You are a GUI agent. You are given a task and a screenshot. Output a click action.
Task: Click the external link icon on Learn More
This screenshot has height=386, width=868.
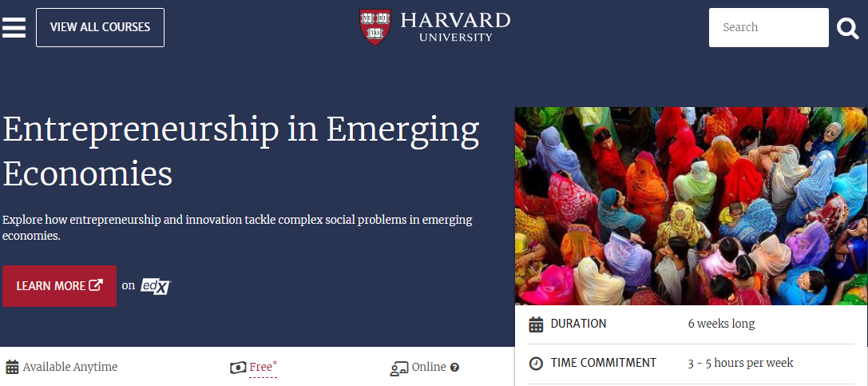tap(96, 285)
